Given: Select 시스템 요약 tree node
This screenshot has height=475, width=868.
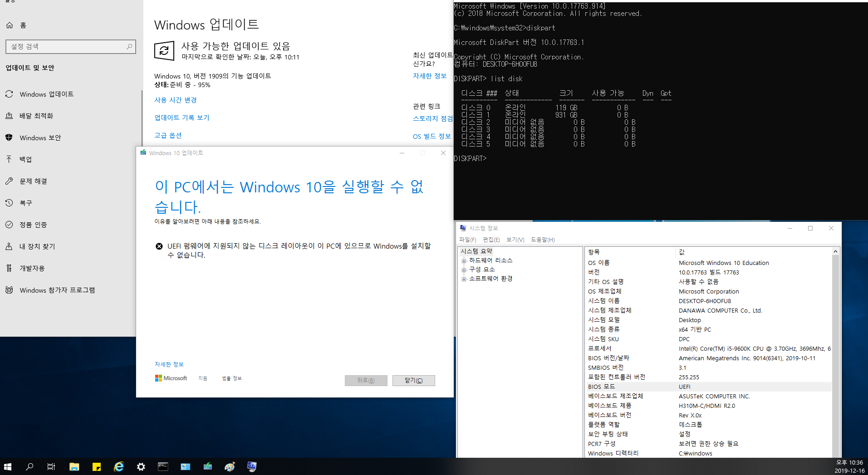Looking at the screenshot, I should click(476, 251).
